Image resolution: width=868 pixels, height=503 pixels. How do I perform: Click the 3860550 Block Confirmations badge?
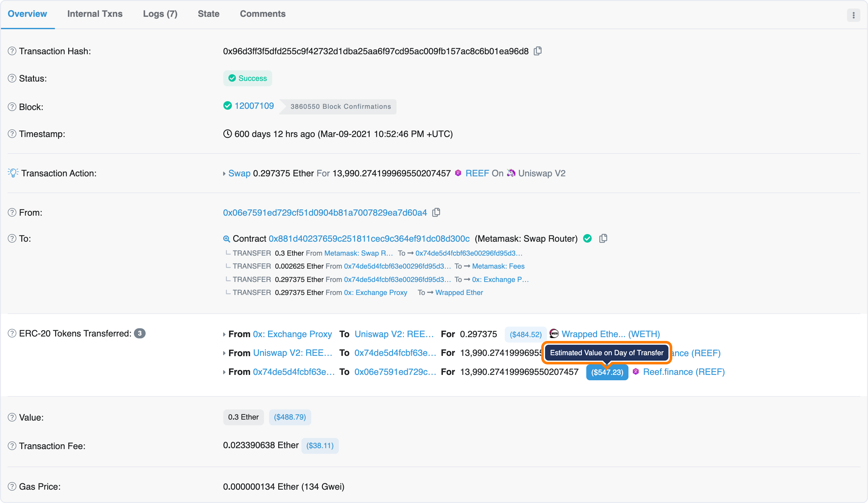(338, 106)
